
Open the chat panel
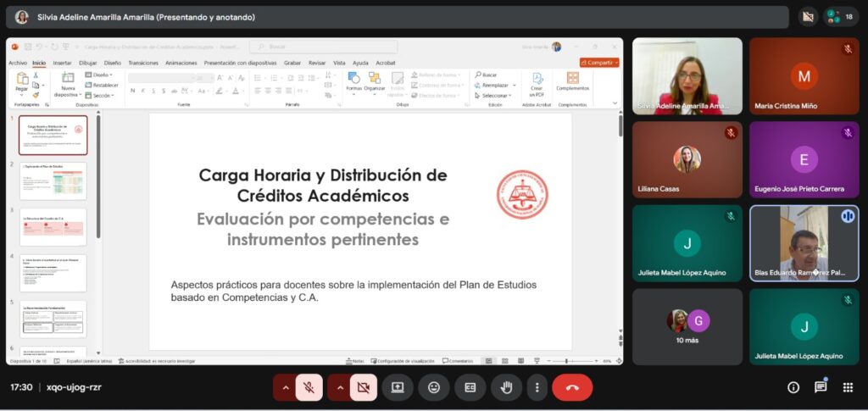tap(821, 387)
